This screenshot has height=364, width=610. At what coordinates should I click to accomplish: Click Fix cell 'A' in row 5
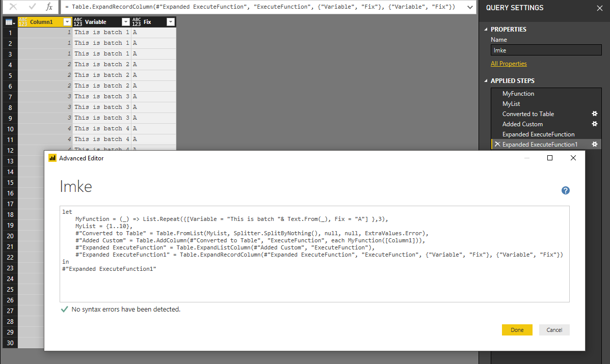tap(153, 75)
